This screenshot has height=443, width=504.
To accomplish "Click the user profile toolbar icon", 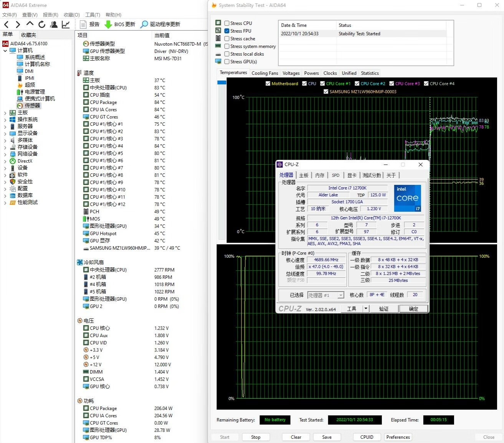I will click(x=54, y=25).
